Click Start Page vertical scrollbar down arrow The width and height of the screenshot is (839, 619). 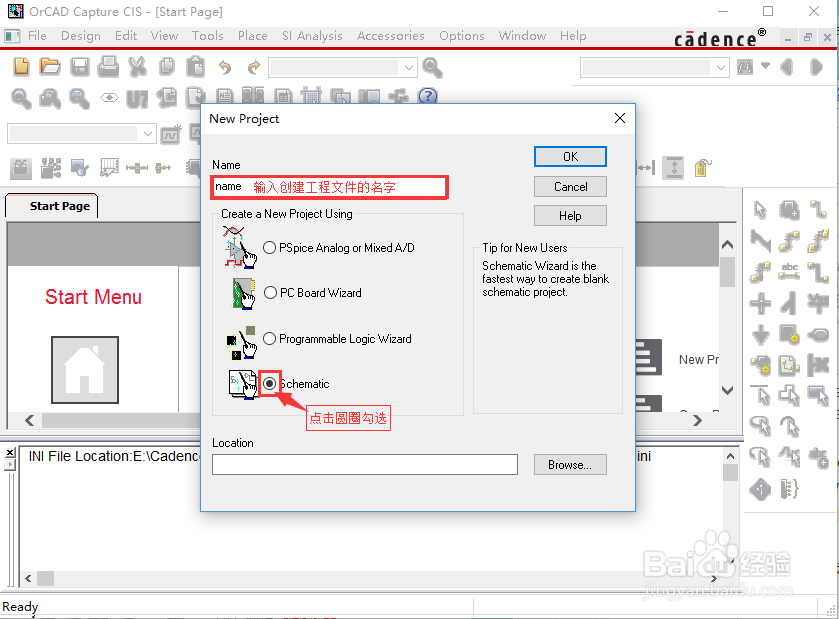[x=727, y=390]
